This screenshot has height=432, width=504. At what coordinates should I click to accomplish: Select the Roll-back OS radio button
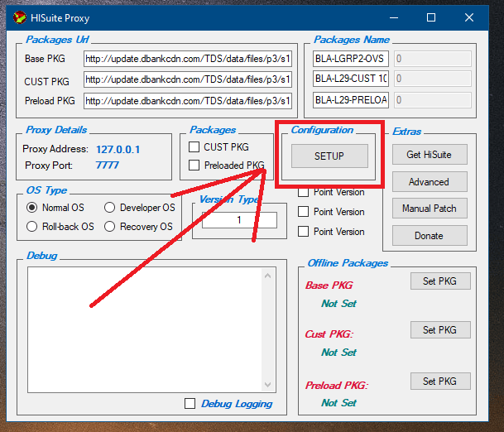tap(31, 226)
